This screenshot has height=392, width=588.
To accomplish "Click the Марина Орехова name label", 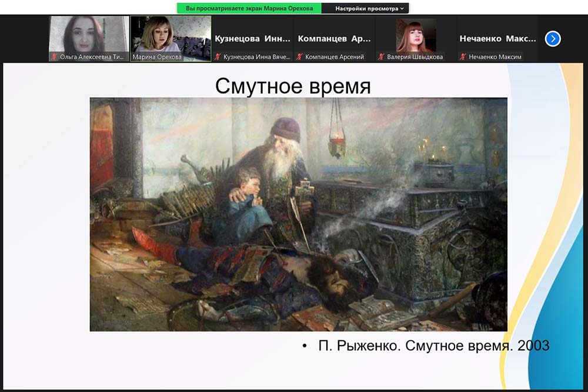I will tap(158, 57).
